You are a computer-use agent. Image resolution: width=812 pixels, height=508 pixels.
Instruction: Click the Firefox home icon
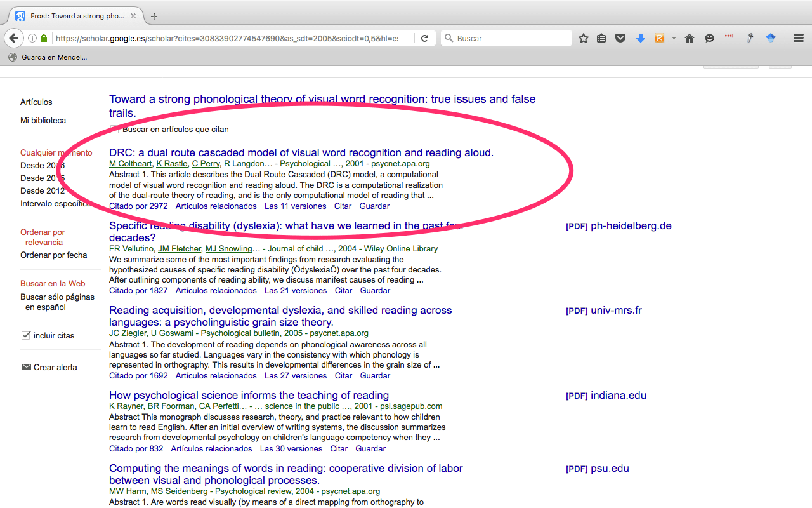(690, 38)
